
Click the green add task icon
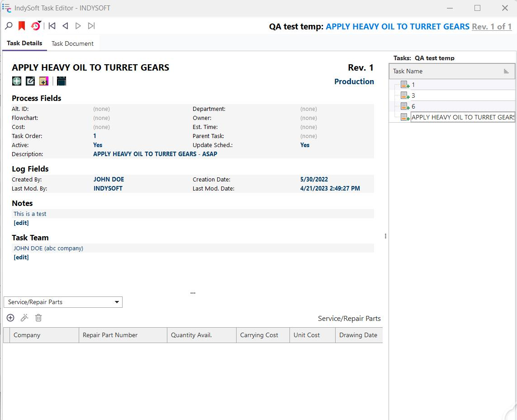(17, 81)
